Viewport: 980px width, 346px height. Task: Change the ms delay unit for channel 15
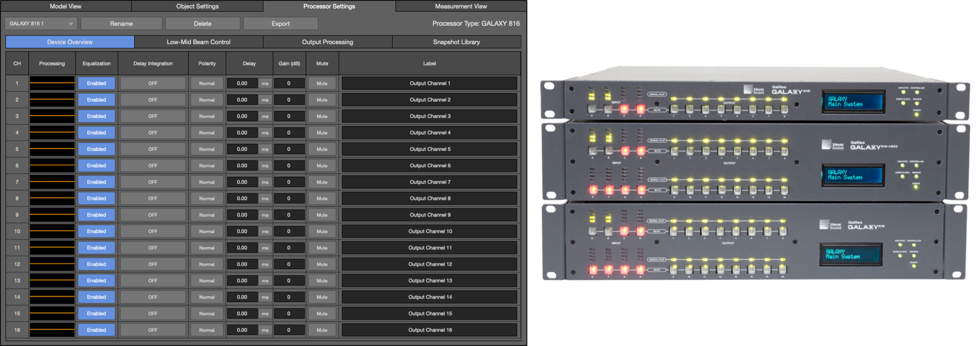pyautogui.click(x=265, y=313)
